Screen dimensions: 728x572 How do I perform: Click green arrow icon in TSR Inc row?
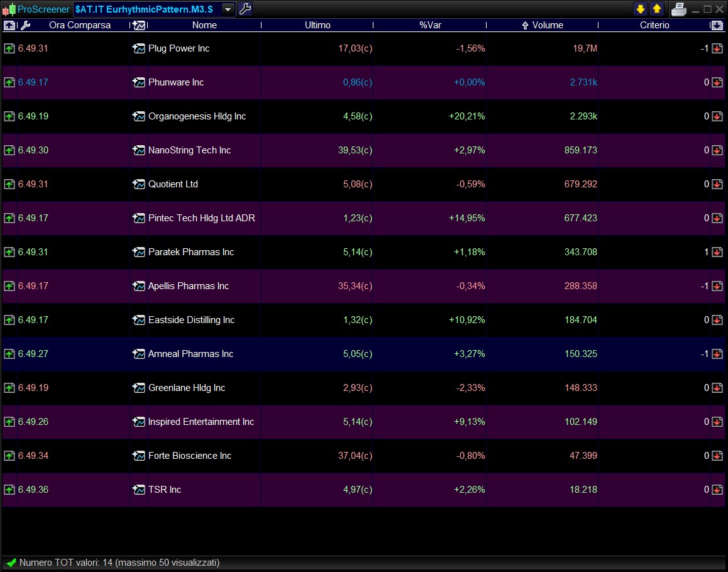pos(9,489)
